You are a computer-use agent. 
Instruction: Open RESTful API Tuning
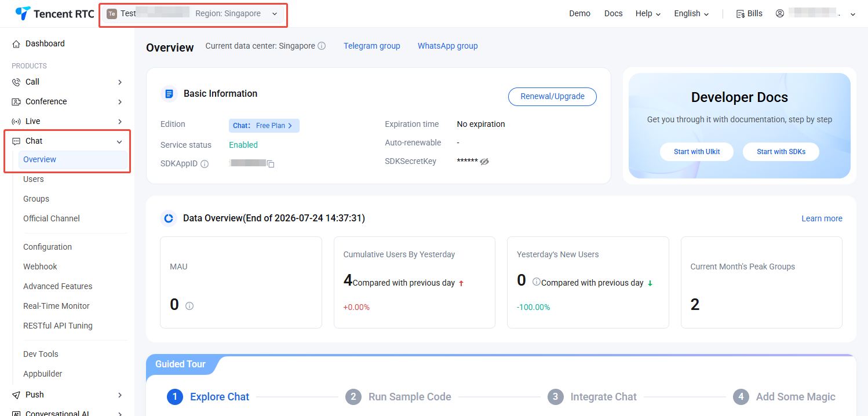tap(58, 326)
